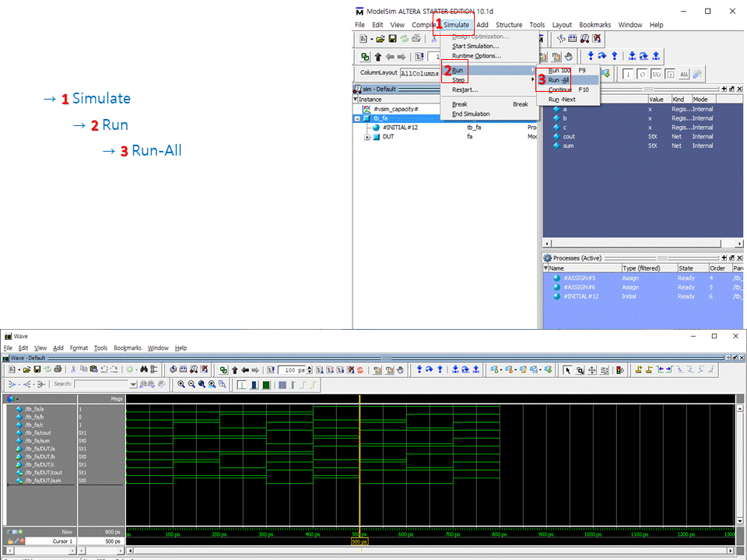The image size is (747, 560).
Task: Click the Name column sort triangle in Processes
Action: pyautogui.click(x=546, y=268)
